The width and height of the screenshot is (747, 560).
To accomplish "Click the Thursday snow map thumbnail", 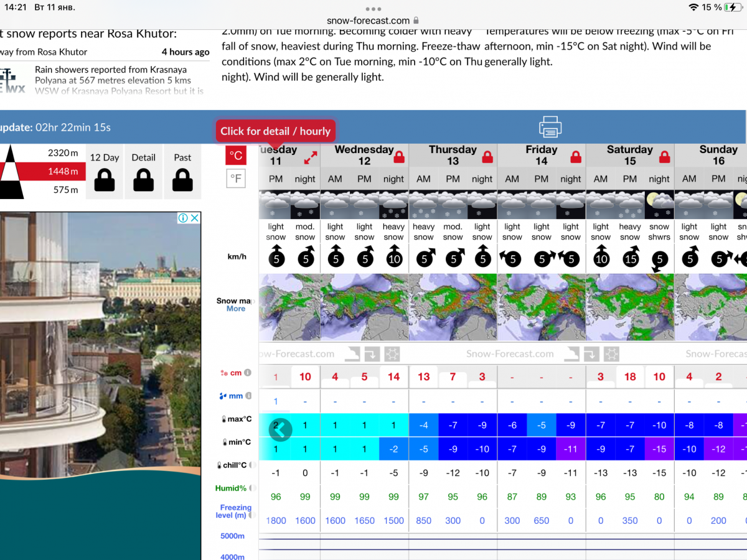I will click(x=453, y=307).
